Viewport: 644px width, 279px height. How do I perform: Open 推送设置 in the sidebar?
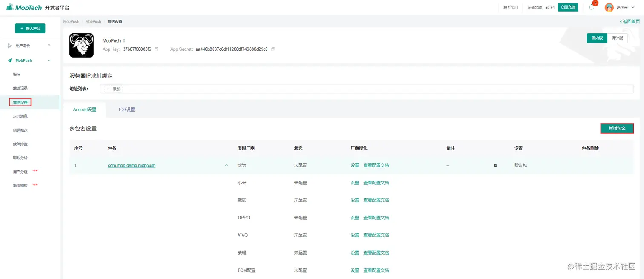click(20, 102)
